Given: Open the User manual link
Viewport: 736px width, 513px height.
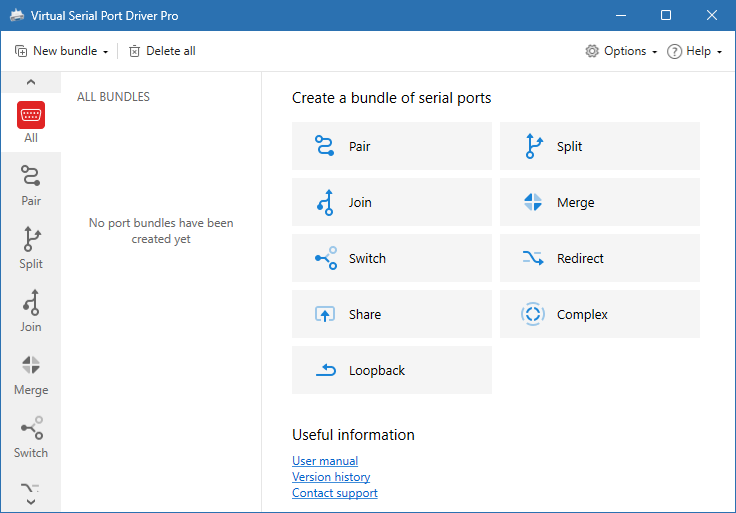Looking at the screenshot, I should [325, 461].
